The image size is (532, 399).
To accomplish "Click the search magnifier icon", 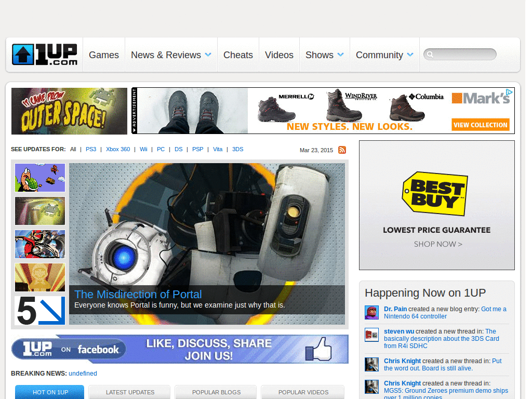I will (x=430, y=55).
